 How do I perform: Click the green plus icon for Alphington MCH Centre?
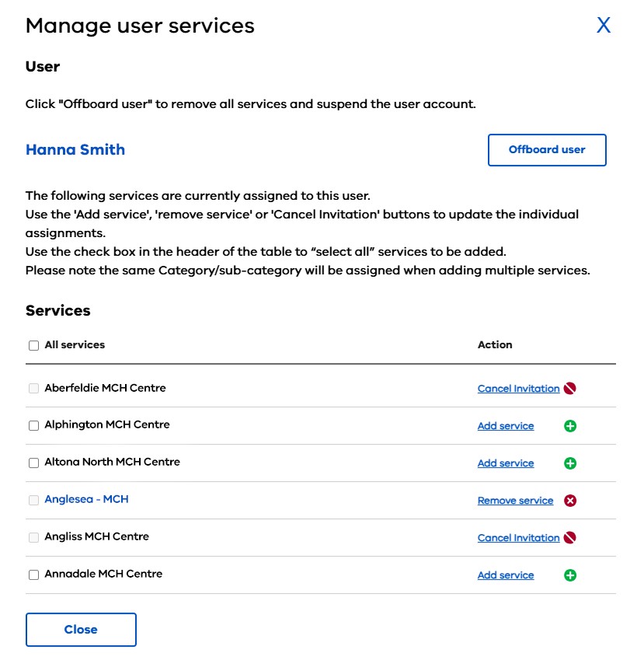pyautogui.click(x=570, y=425)
